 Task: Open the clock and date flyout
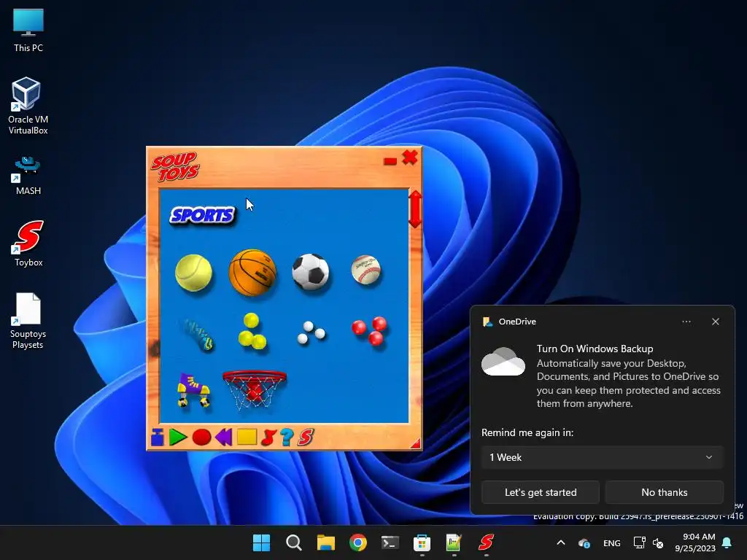coord(695,542)
